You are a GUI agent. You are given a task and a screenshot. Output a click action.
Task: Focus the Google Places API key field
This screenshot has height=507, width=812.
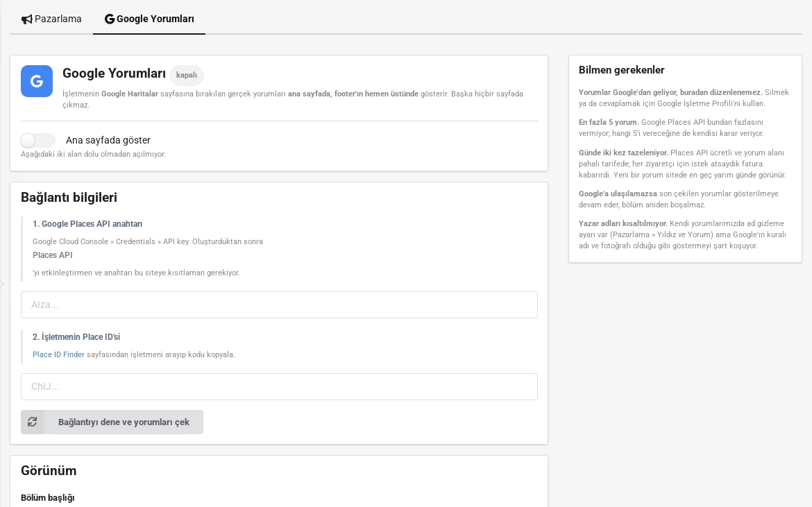(x=279, y=304)
